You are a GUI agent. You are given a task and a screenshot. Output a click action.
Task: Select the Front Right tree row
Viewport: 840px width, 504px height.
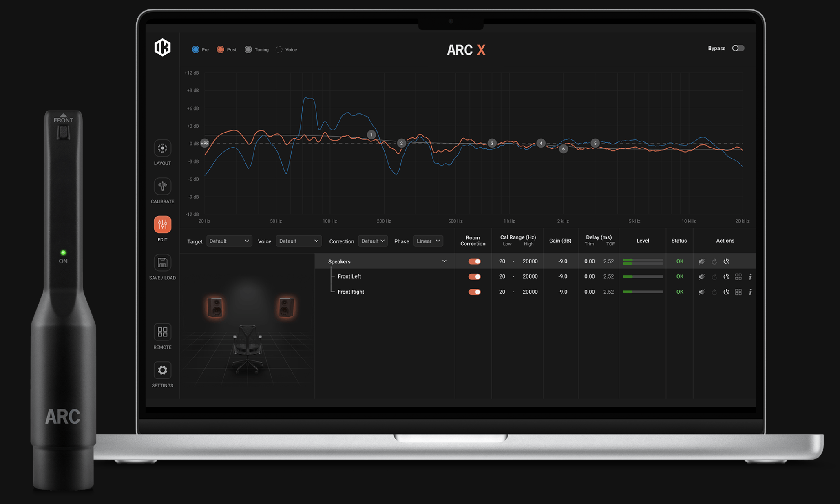coord(351,292)
